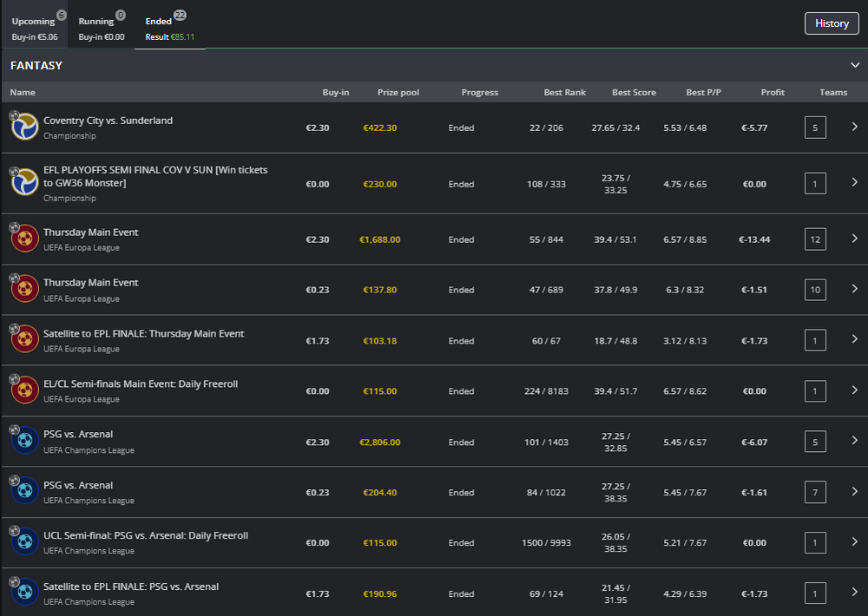This screenshot has width=868, height=616.
Task: Click the €2.30 Thursday Main Event icon
Action: coord(25,239)
